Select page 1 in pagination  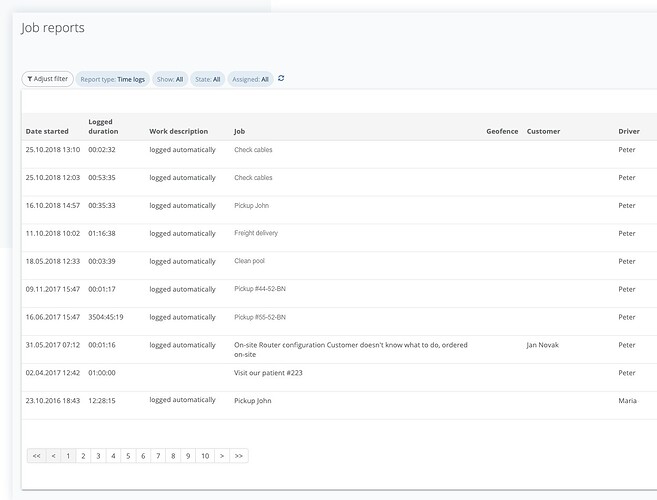pos(68,456)
